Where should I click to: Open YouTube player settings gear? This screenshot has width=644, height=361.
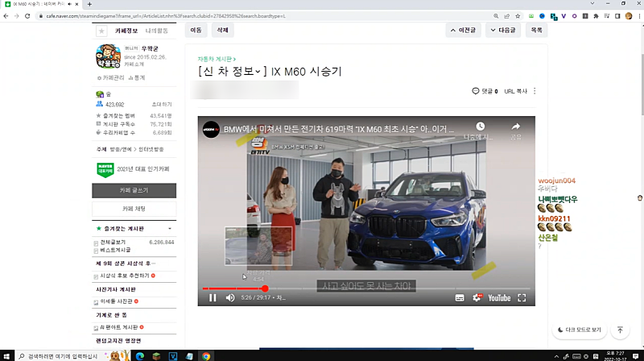pos(477,297)
